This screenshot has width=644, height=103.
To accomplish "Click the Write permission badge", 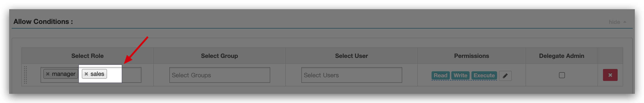I will click(x=460, y=75).
